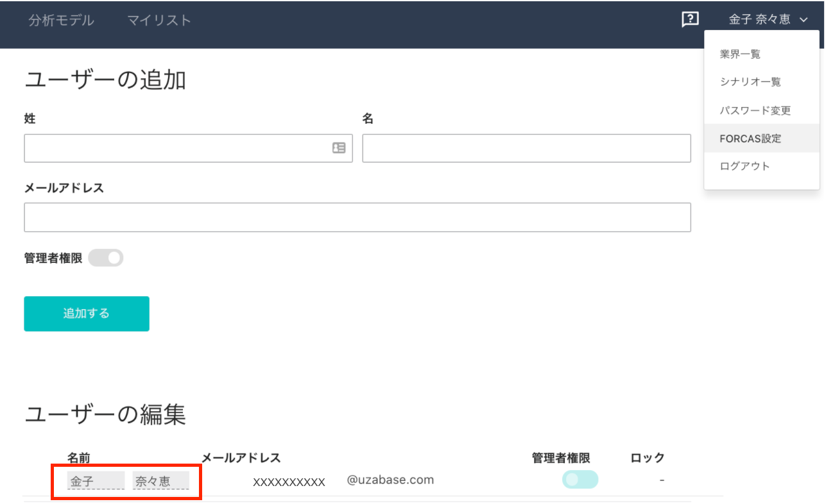Select 業界一覧 from the account menu
This screenshot has height=504, width=833.
740,55
